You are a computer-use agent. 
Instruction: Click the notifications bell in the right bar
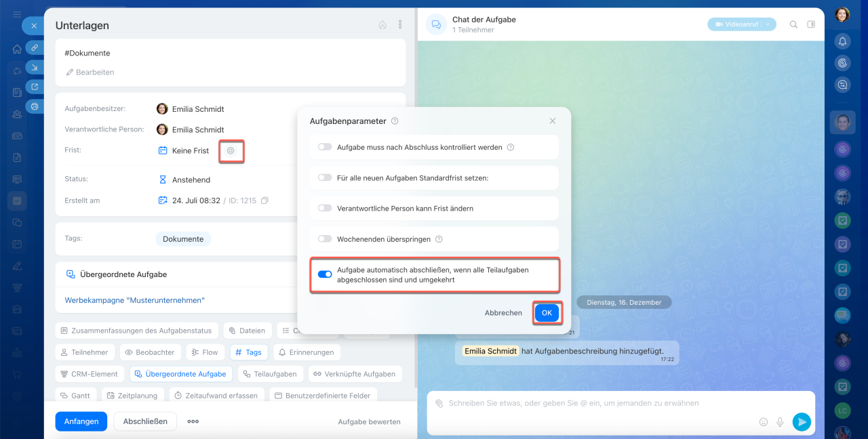click(x=842, y=41)
